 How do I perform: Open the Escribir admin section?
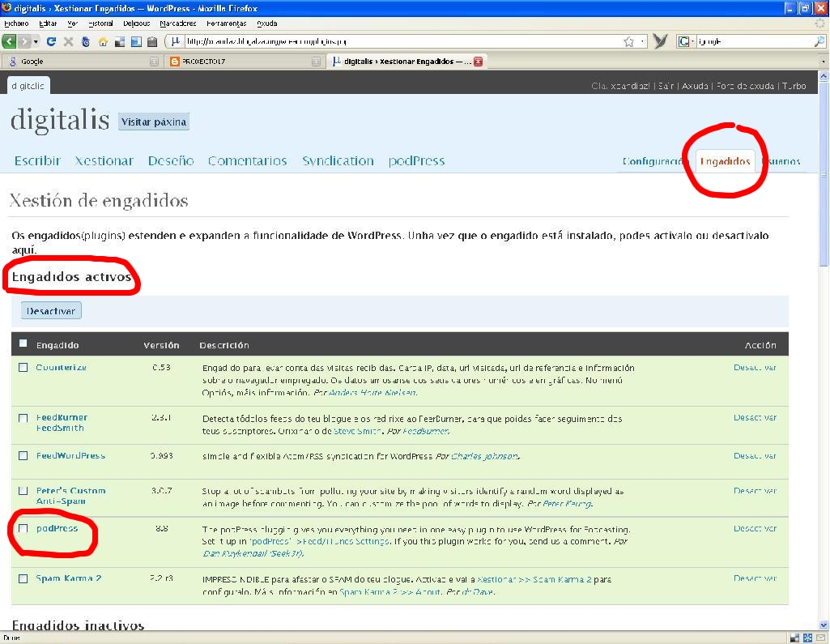point(37,160)
